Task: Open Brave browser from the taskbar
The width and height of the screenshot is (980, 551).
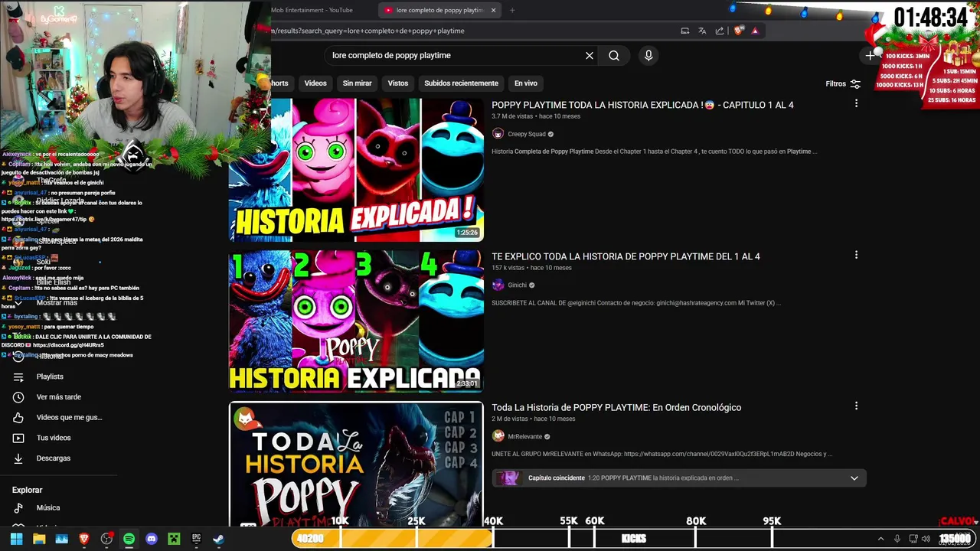Action: pos(84,539)
